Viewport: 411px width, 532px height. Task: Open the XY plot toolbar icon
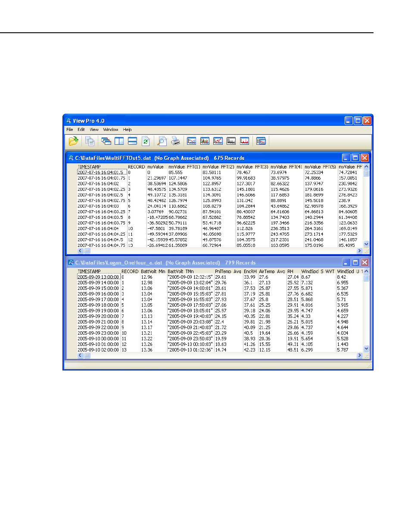pos(218,141)
